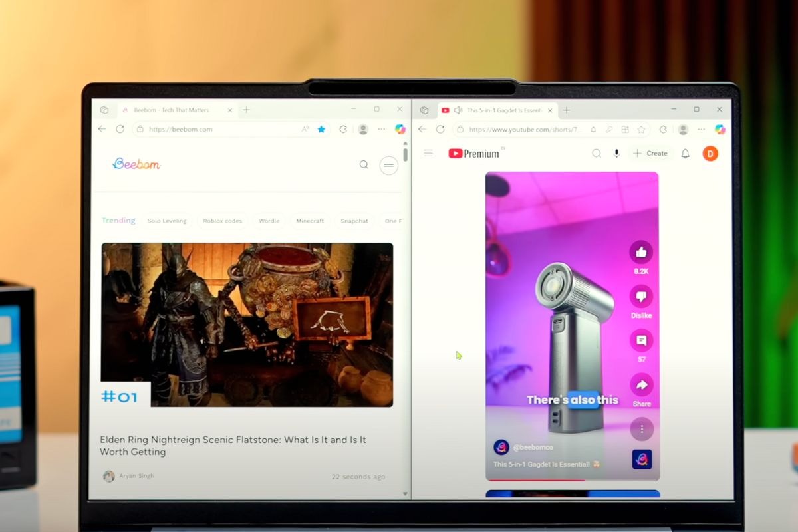Open extensions icon in YouTube window toolbar
The image size is (798, 532).
[x=663, y=129]
